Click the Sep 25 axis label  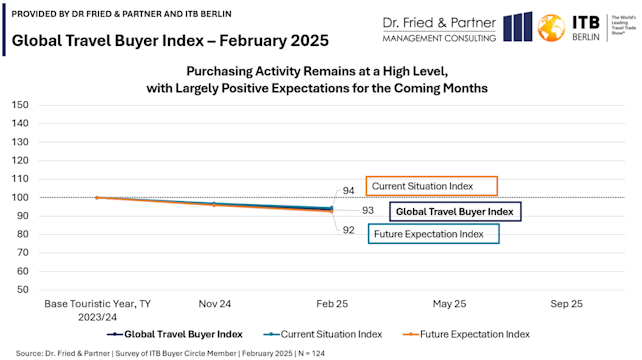(x=566, y=304)
